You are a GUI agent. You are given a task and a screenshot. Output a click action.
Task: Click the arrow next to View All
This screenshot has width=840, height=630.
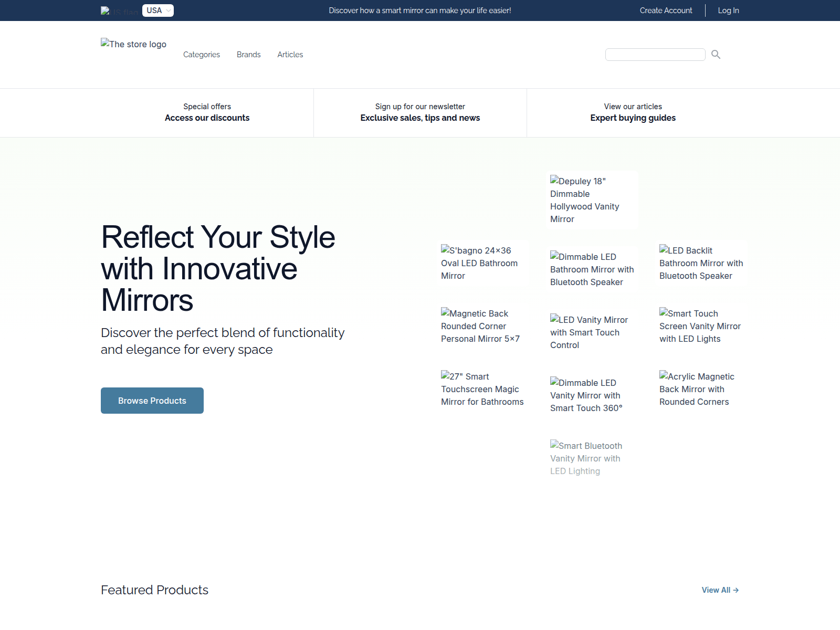tap(736, 590)
